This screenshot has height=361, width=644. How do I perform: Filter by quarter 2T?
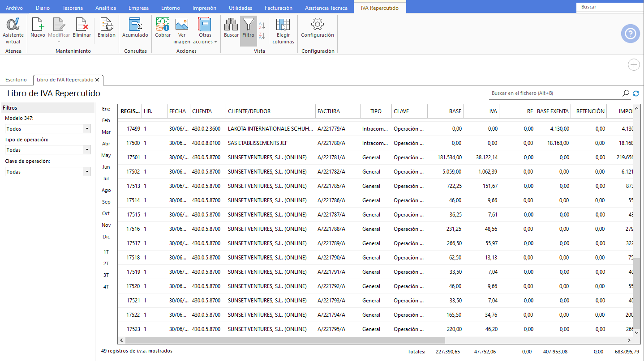click(x=106, y=263)
